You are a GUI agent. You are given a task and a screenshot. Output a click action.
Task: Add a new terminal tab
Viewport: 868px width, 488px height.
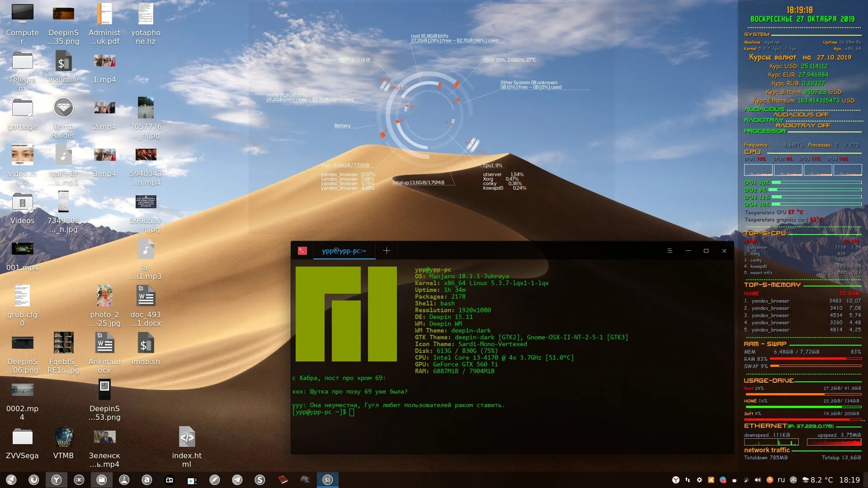pos(387,251)
